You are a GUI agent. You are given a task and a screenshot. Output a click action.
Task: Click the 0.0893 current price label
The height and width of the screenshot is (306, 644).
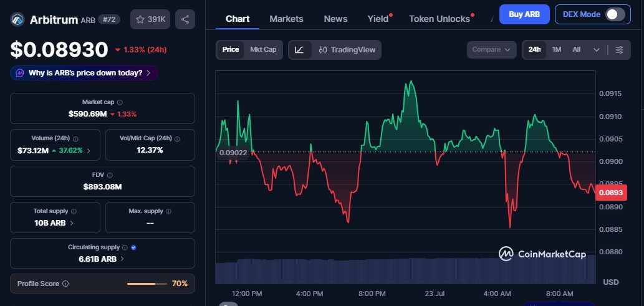pos(611,193)
